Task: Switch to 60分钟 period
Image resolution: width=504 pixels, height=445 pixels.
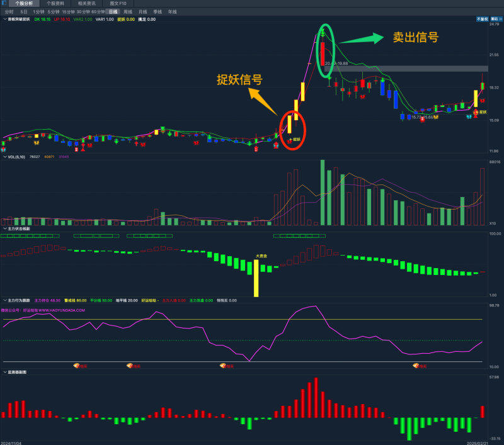Action: click(98, 12)
